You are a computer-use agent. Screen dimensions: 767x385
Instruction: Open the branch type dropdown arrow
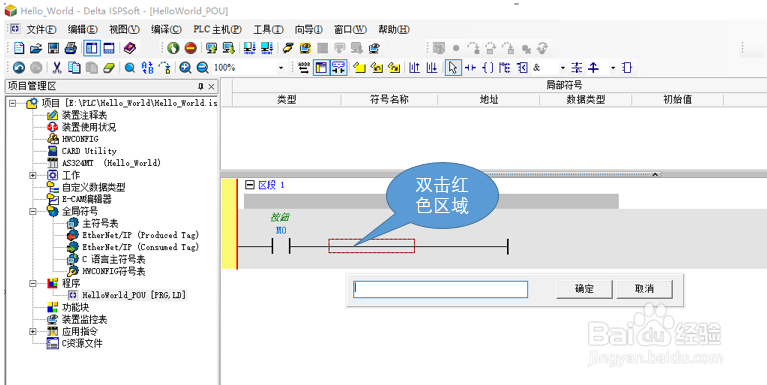[x=612, y=68]
